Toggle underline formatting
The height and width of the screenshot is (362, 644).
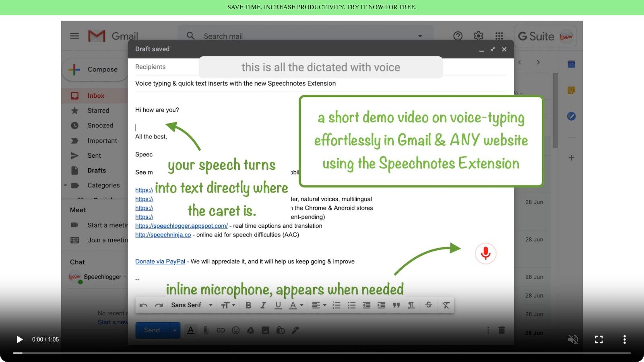point(278,305)
